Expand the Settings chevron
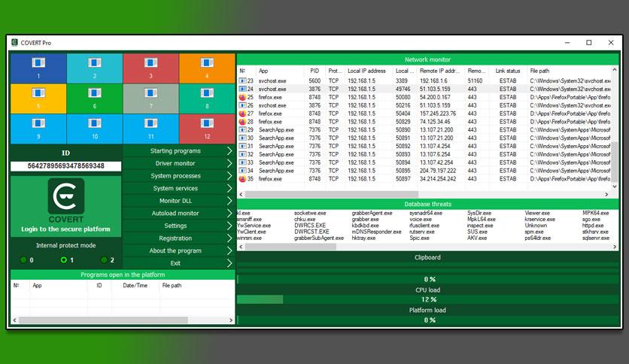Image resolution: width=629 pixels, height=364 pixels. click(x=229, y=226)
